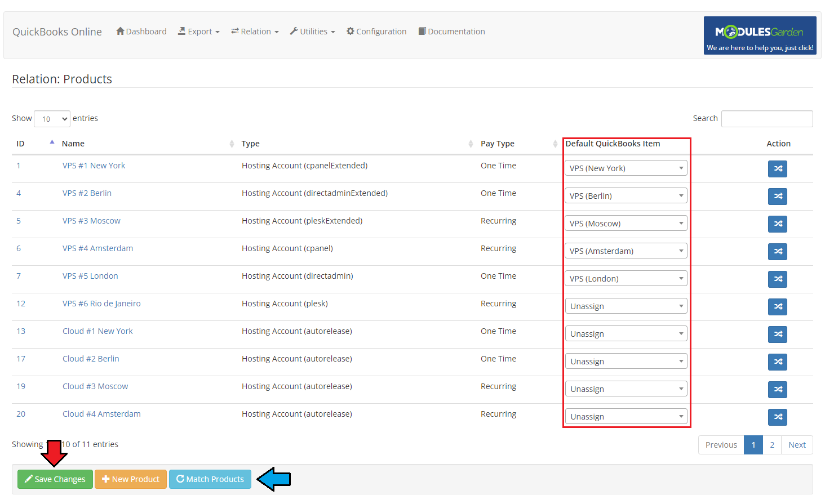The width and height of the screenshot is (825, 504).
Task: Open QuickBooks item dropdown showing VPS (London)
Action: pyautogui.click(x=626, y=278)
